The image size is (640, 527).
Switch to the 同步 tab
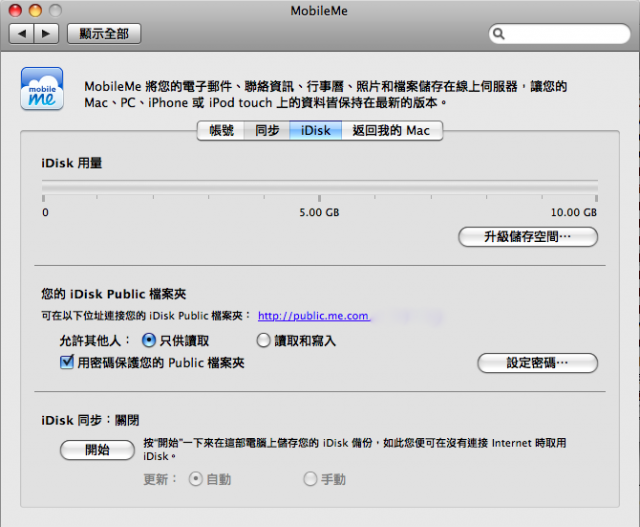click(267, 131)
